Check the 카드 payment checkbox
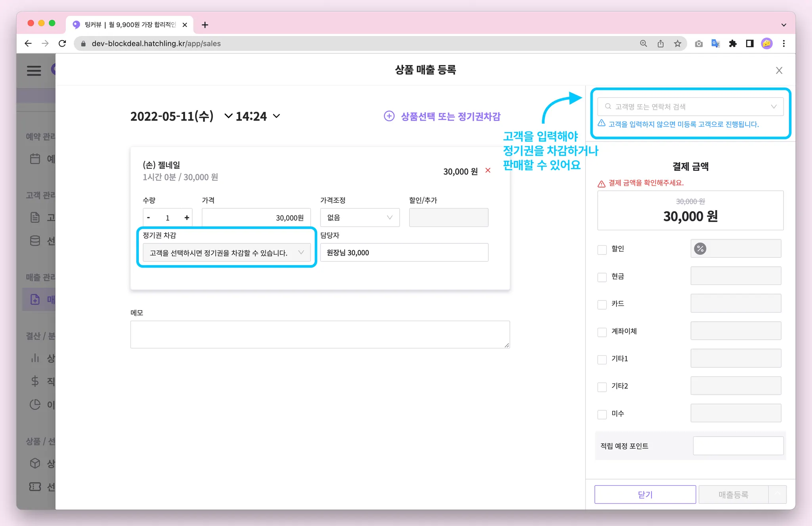The width and height of the screenshot is (812, 526). coord(602,304)
